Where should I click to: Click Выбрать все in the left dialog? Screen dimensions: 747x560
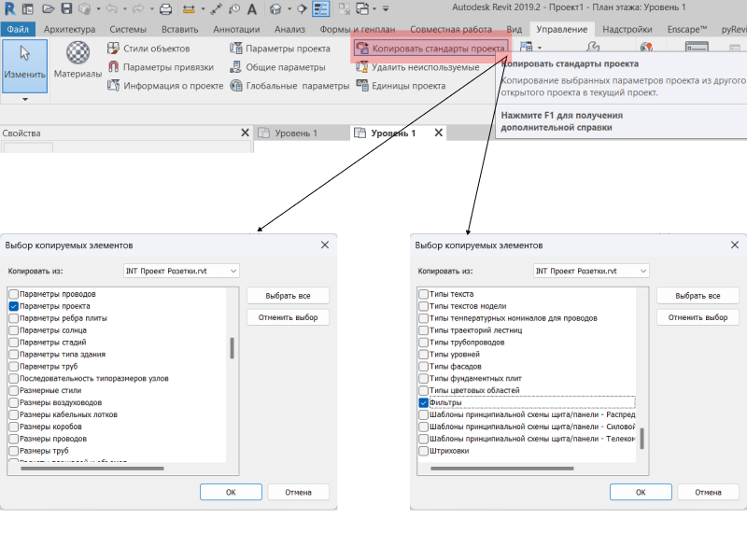click(x=288, y=296)
